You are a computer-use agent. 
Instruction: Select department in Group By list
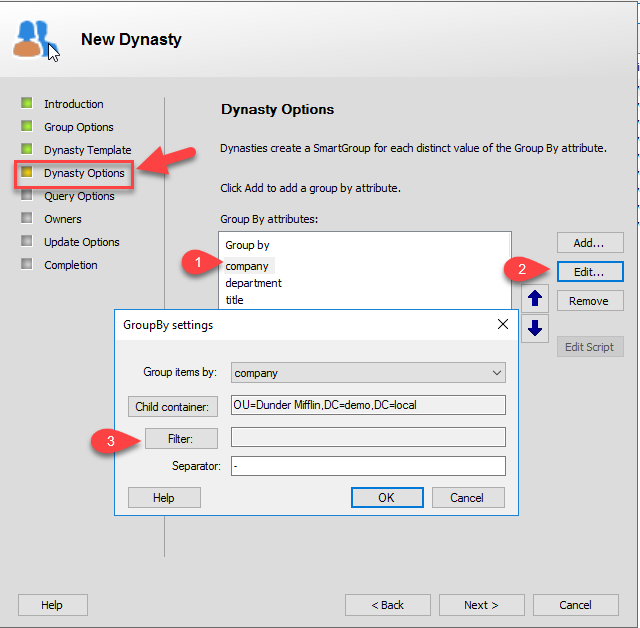[253, 283]
